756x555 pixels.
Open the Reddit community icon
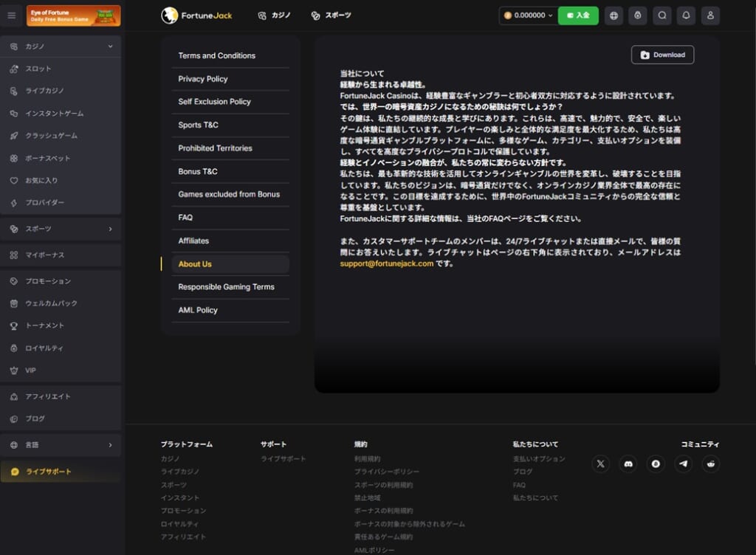pyautogui.click(x=711, y=464)
